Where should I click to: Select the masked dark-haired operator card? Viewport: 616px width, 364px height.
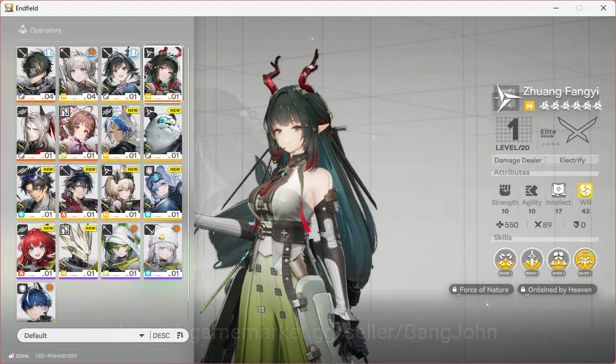[x=36, y=74]
